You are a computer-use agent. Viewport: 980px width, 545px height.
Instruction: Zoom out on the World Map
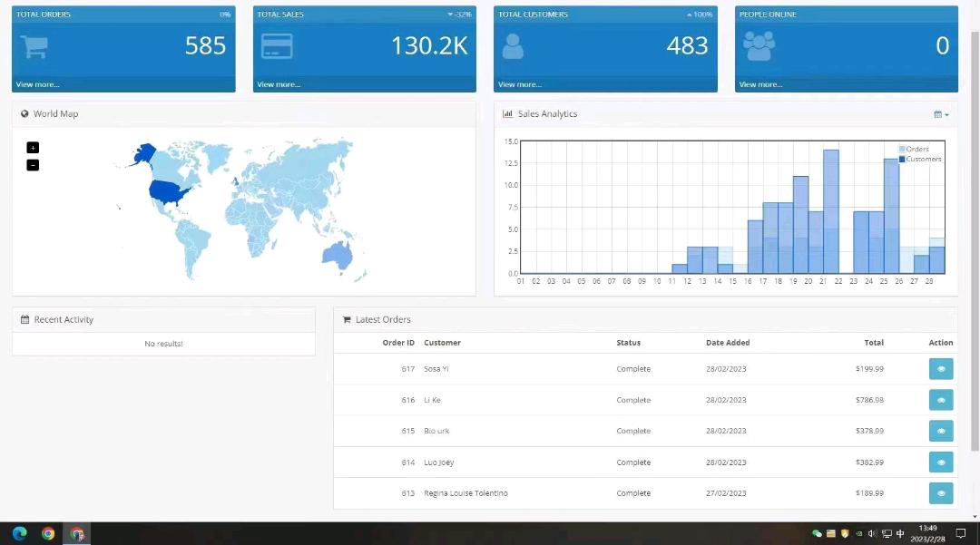click(x=33, y=165)
